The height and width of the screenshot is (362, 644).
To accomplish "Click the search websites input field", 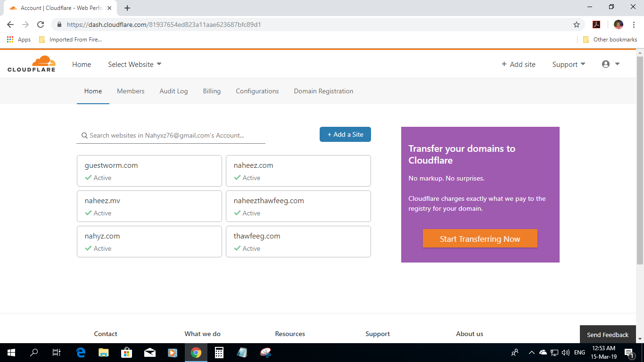I will click(x=171, y=135).
